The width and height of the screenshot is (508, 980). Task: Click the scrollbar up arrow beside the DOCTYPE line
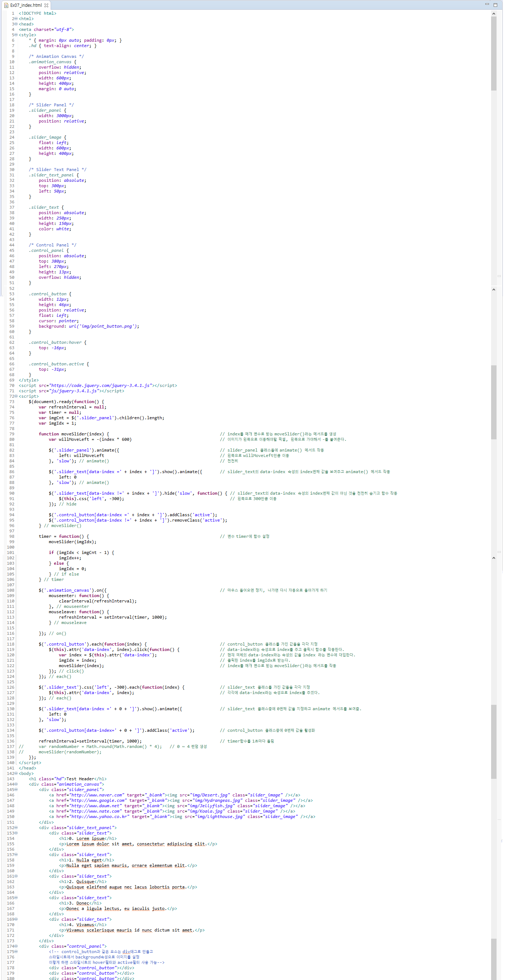click(494, 14)
